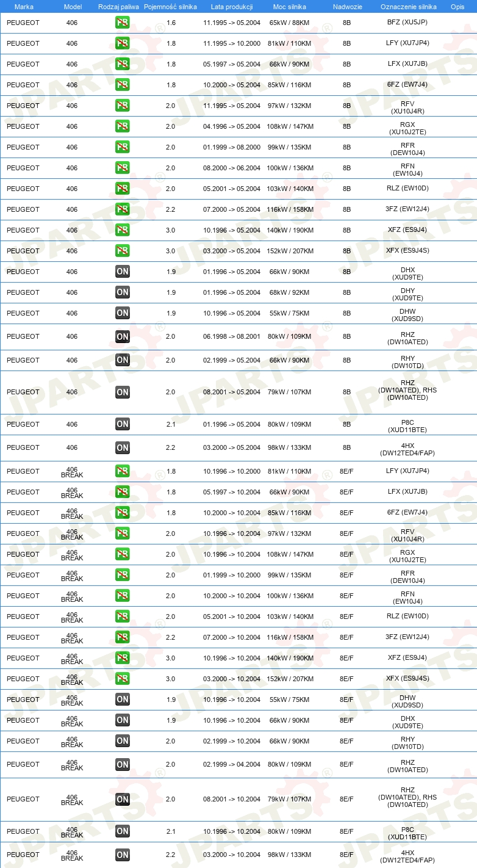Viewport: 477px width, 868px height.
Task: Click the diesel ON icon in the DHY (XUD9TE) row
Action: (123, 292)
